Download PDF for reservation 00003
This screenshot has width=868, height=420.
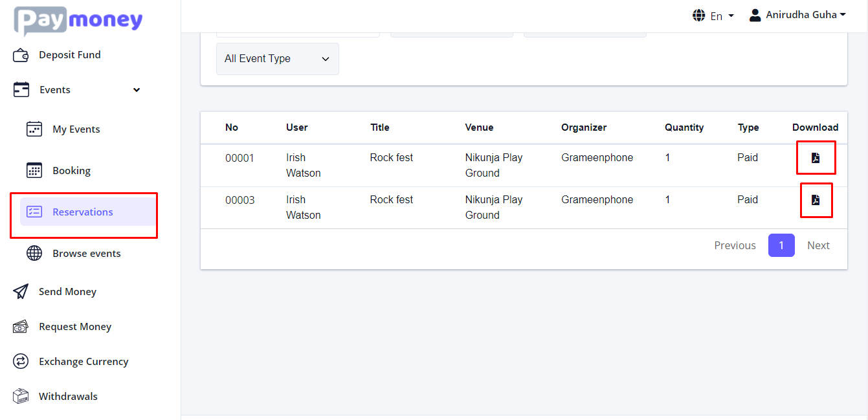(816, 200)
